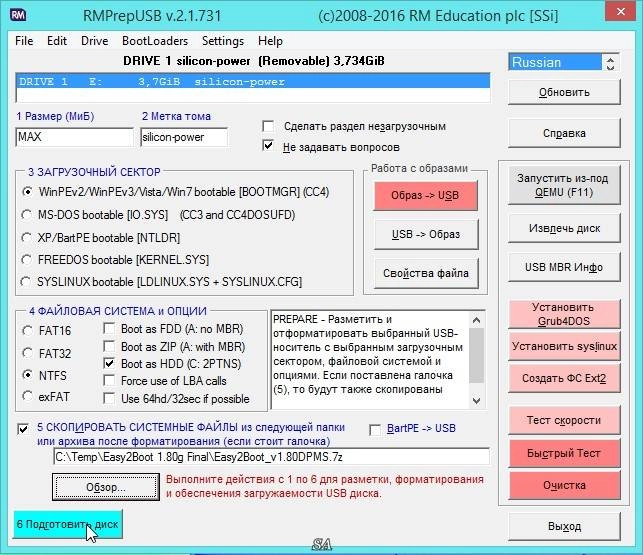Click the Образ -> USB button
This screenshot has width=643, height=555.
[x=425, y=196]
